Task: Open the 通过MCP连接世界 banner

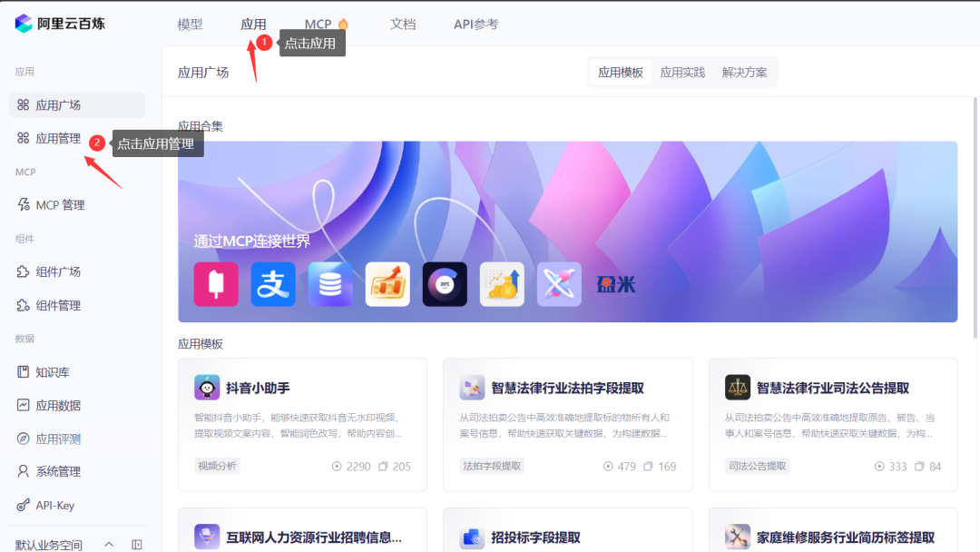Action: tap(567, 232)
